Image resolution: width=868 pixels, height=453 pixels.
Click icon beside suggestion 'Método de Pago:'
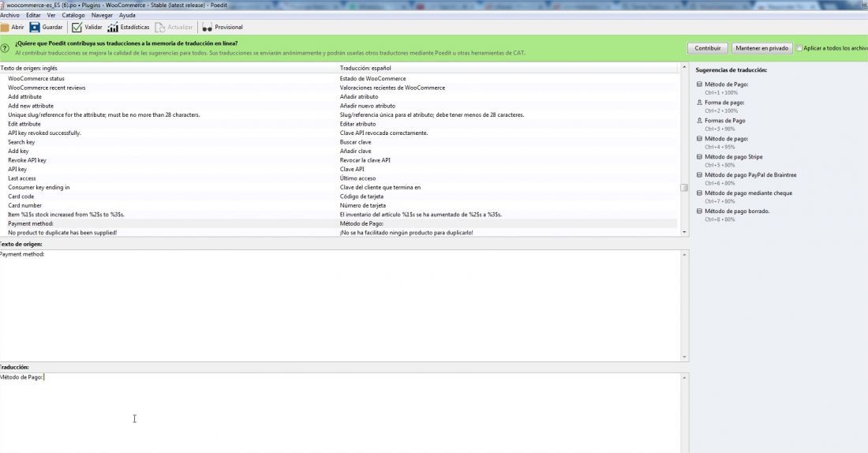pos(699,84)
